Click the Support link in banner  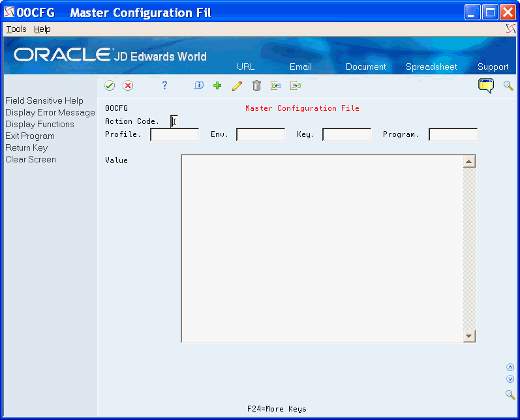pos(493,67)
